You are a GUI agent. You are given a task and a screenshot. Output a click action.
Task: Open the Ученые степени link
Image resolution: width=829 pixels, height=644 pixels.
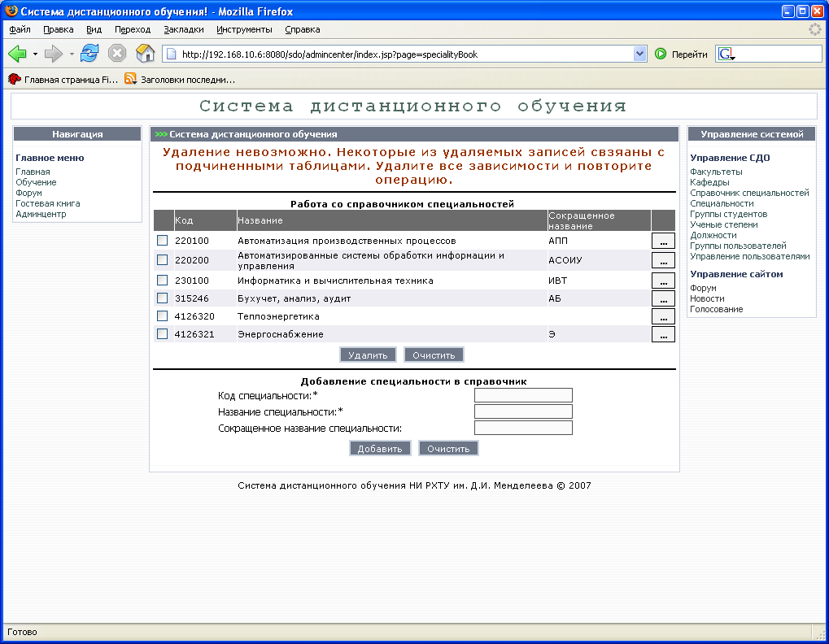pyautogui.click(x=724, y=224)
